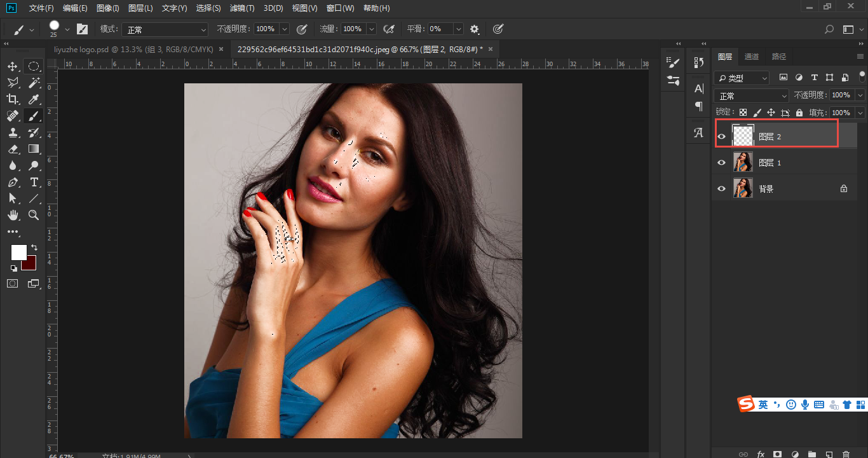This screenshot has width=868, height=458.
Task: Toggle visibility of 图层 1
Action: pos(721,163)
